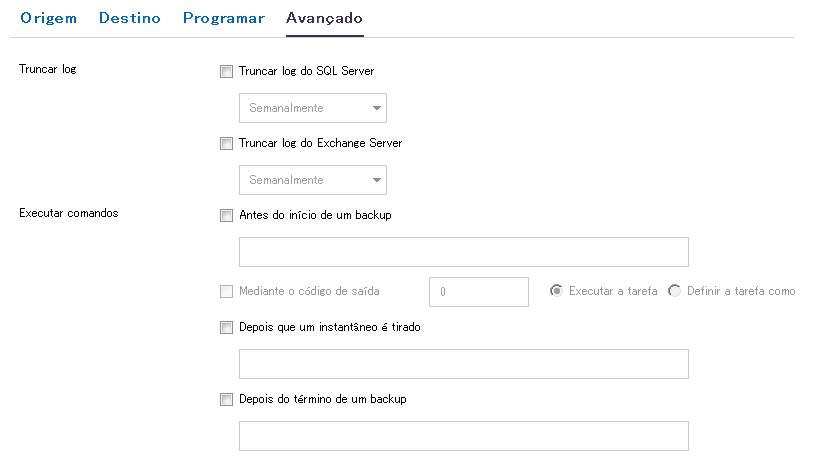Focus the command field before backup start
Viewport: 813px width, 459px height.
pyautogui.click(x=464, y=252)
